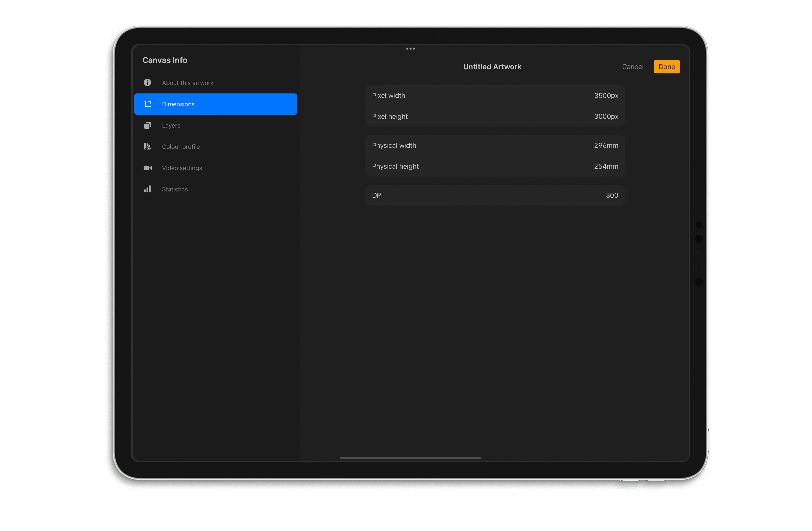Click the Canvas Info heading
812x531 pixels.
(165, 60)
